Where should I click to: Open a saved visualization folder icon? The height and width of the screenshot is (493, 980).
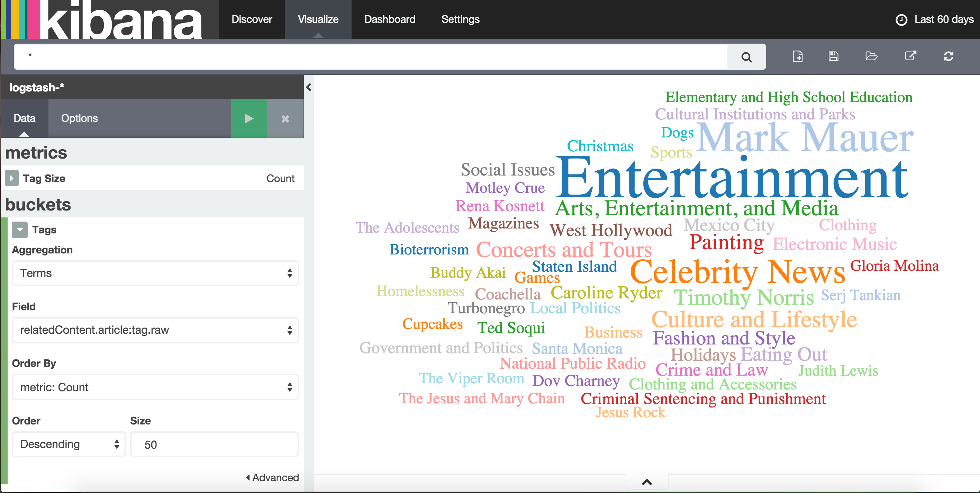(x=871, y=56)
